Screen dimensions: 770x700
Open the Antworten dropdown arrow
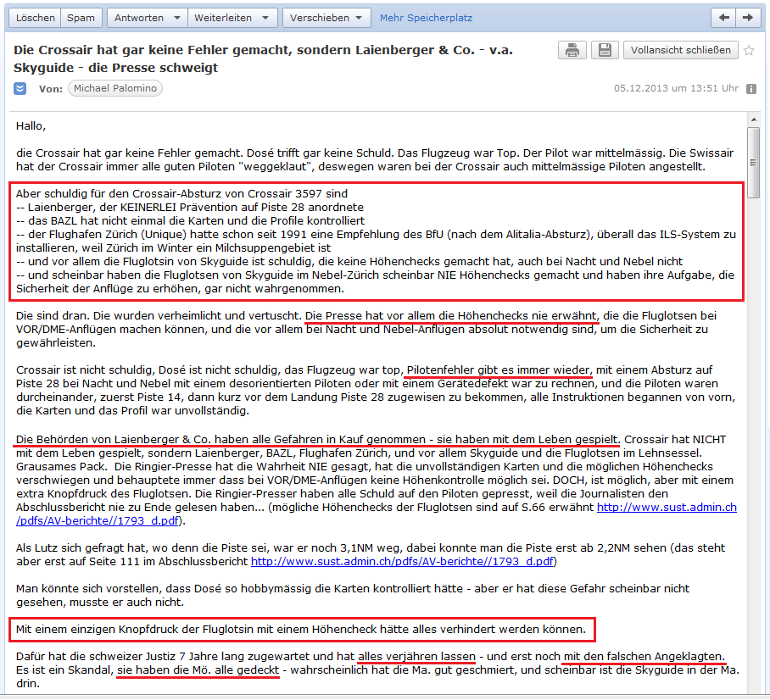[176, 18]
